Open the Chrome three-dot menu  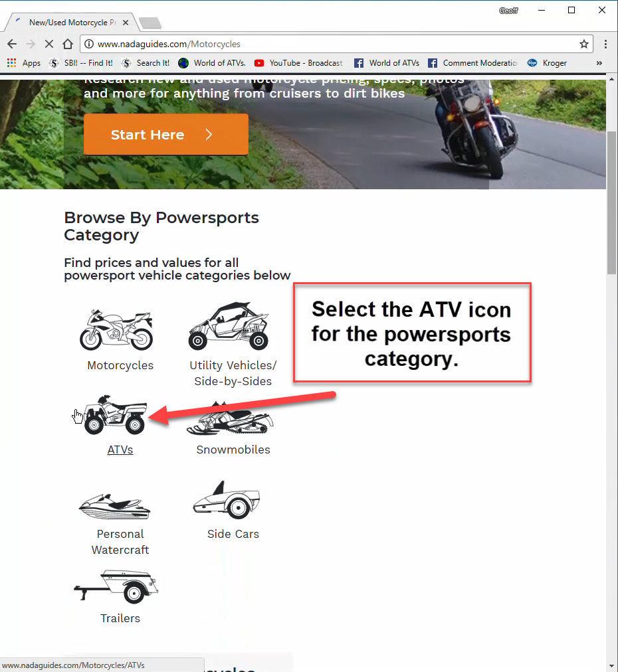tap(605, 44)
